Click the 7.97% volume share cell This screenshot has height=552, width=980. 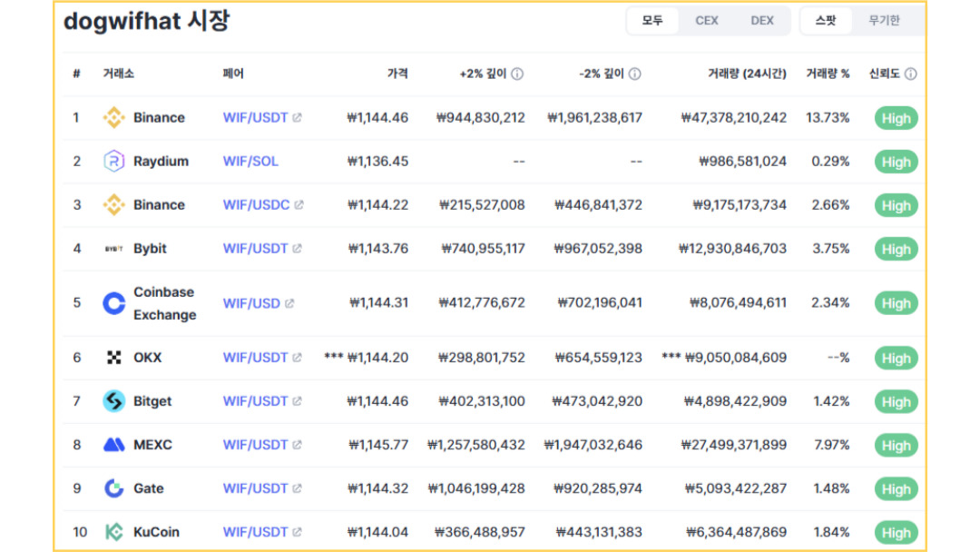[832, 445]
